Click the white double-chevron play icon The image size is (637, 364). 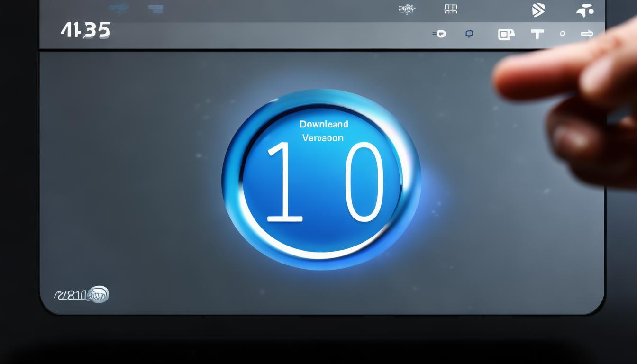coord(538,10)
